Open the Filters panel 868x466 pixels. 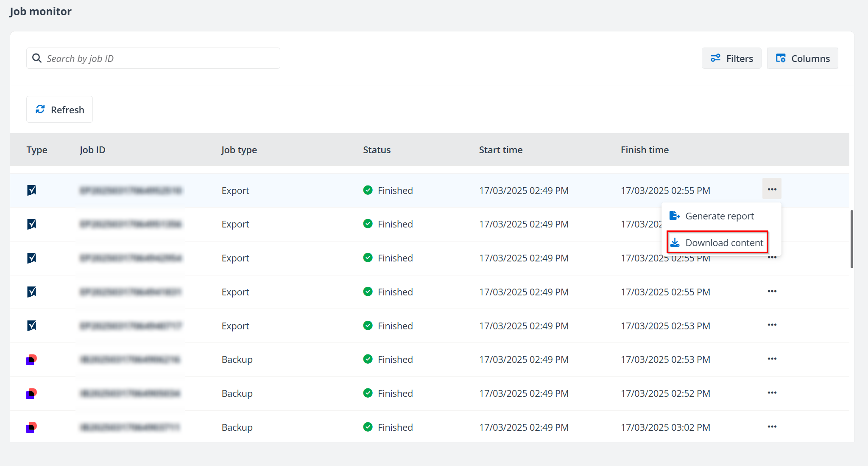(x=731, y=59)
